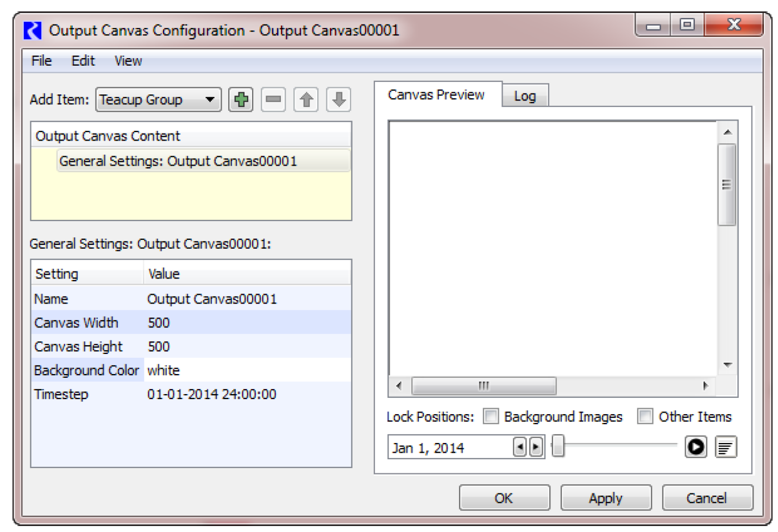
Task: Select General Settings: Output Canvas00001 item
Action: point(178,161)
